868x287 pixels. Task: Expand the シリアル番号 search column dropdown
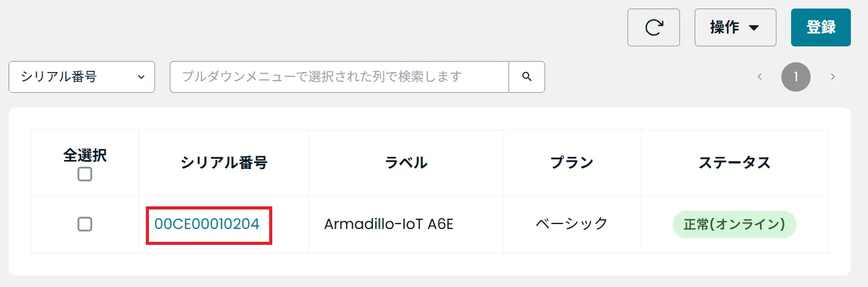pyautogui.click(x=82, y=77)
